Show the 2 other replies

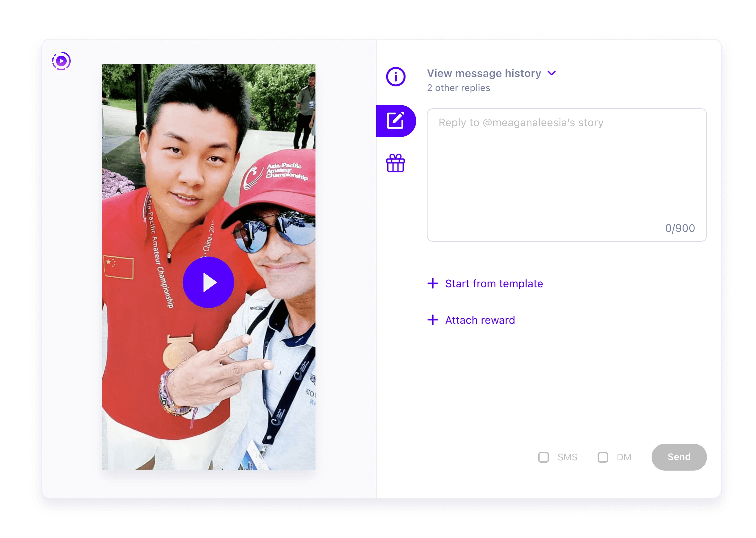(x=459, y=88)
